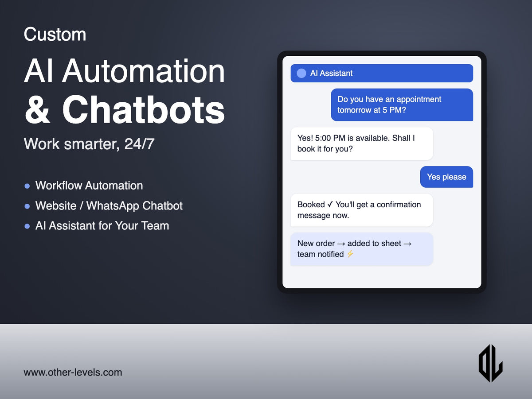Image resolution: width=532 pixels, height=399 pixels.
Task: Select the 'Do you have an appointment' message
Action: pos(402,105)
